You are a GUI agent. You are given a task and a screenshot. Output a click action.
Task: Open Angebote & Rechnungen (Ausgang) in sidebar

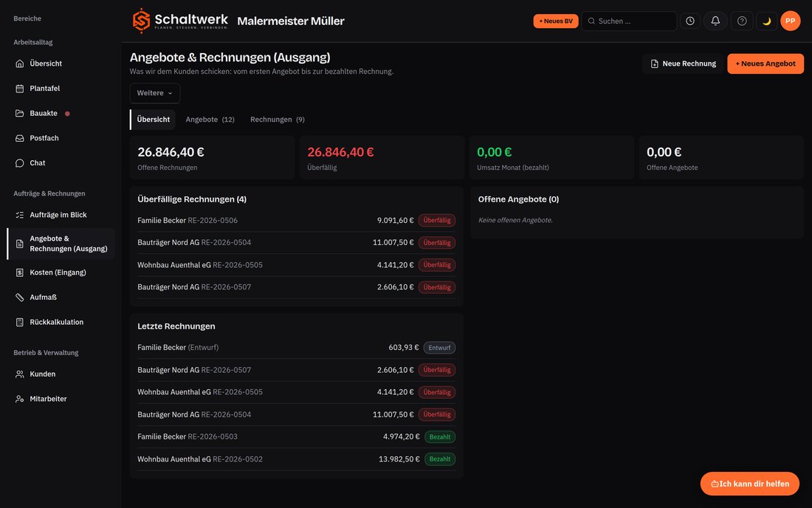61,244
